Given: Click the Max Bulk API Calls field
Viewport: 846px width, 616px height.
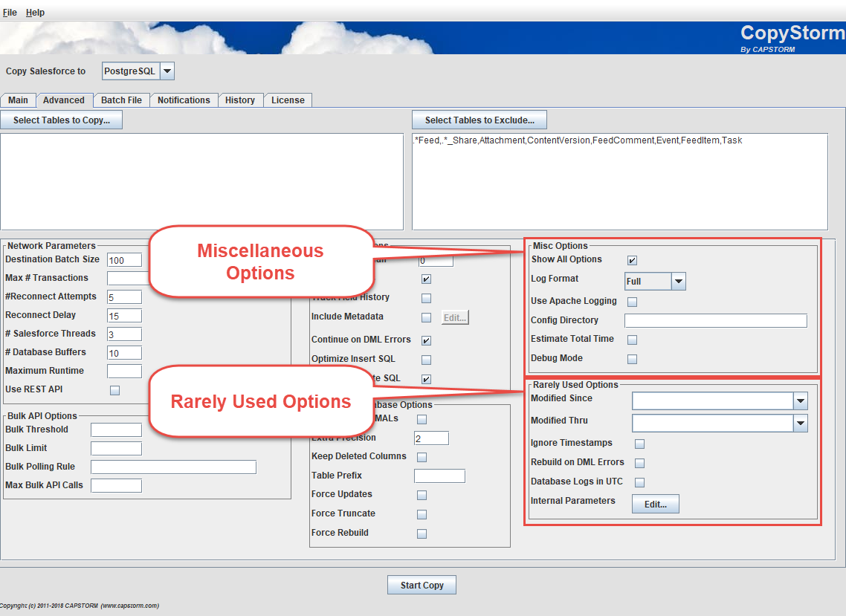Looking at the screenshot, I should coord(117,485).
